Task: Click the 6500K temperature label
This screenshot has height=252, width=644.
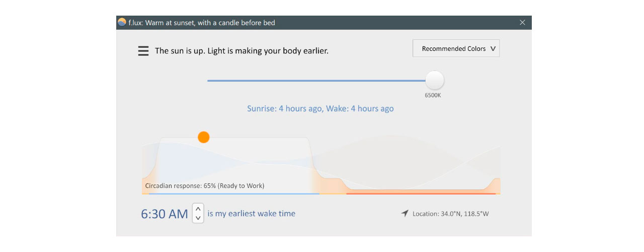Action: [x=433, y=95]
